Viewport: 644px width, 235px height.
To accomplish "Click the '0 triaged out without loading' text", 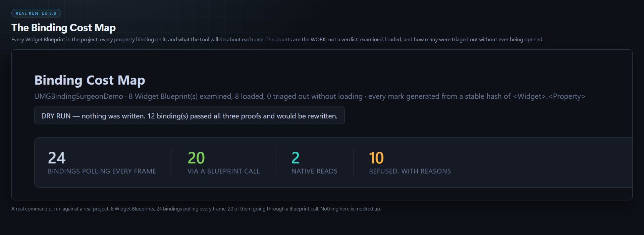I will click(315, 96).
